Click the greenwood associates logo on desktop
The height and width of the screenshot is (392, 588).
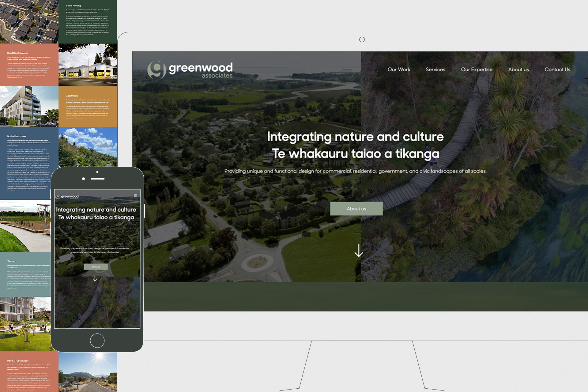pos(190,70)
